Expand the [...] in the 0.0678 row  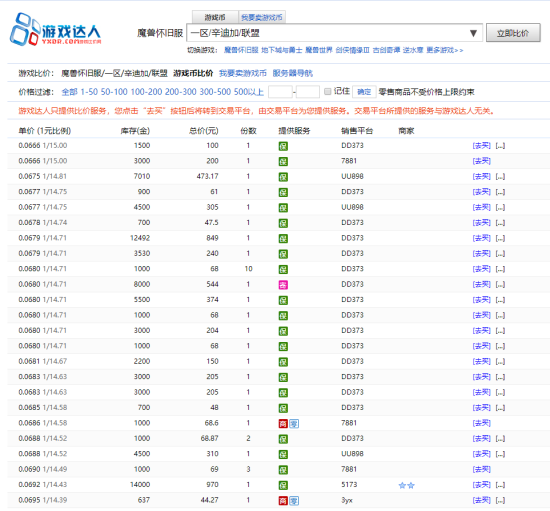(500, 223)
